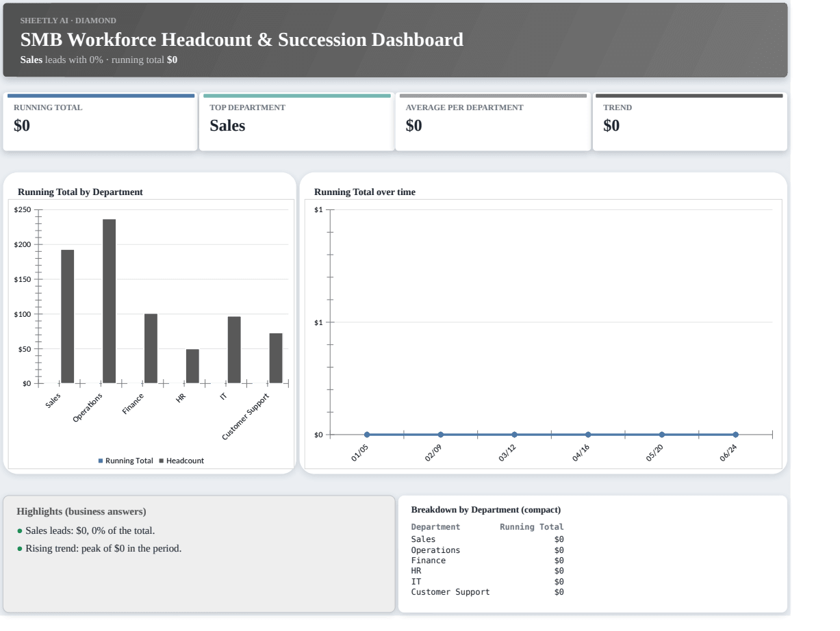Click the 02/09 data point on line chart
840x631 pixels.
[x=441, y=435]
